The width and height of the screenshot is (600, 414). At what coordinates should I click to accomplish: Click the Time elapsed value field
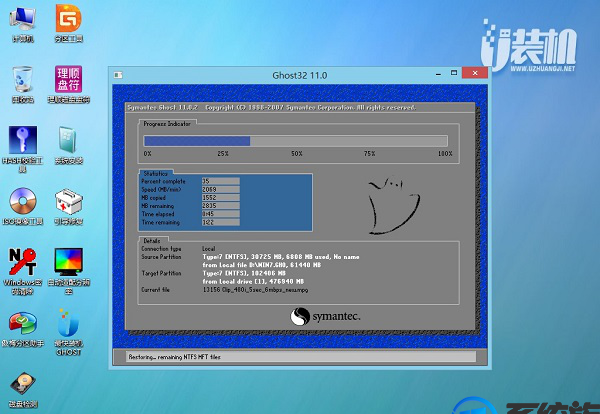220,214
